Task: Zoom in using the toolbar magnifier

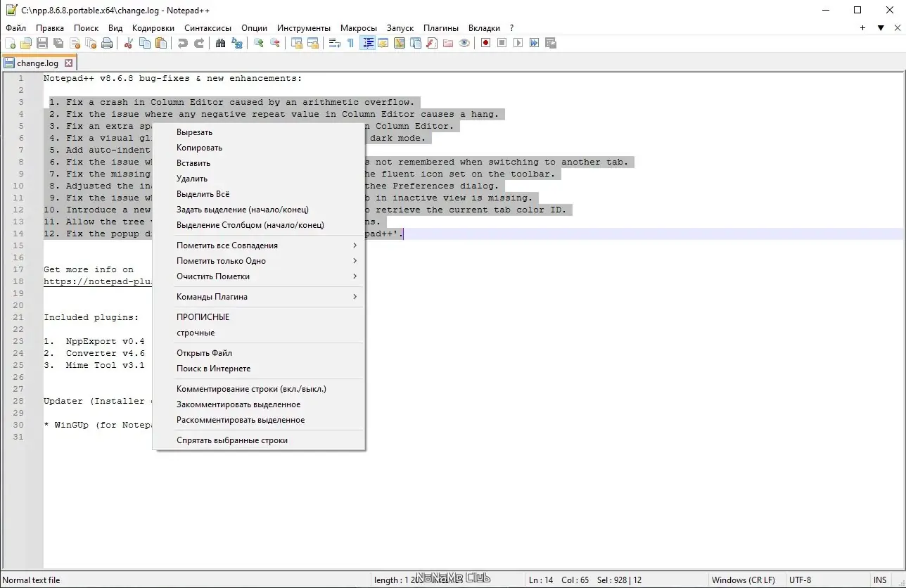Action: point(259,43)
